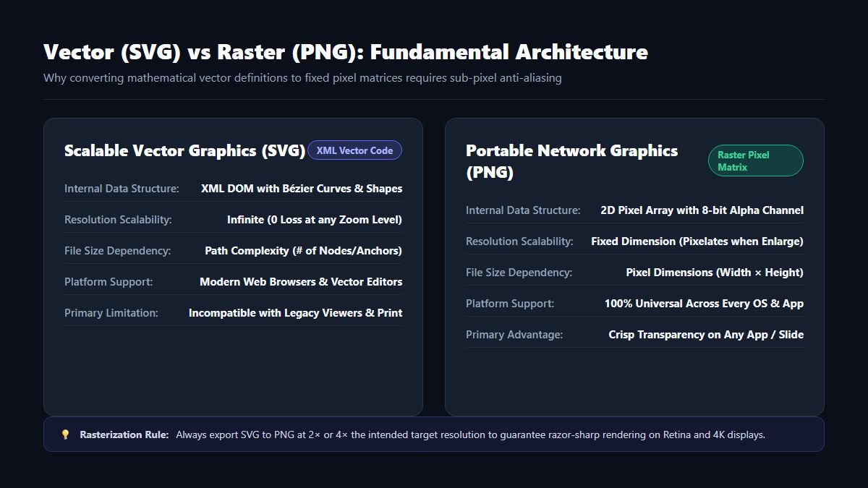Click Resolution Scalability label in SVG card
Image resolution: width=868 pixels, height=488 pixels.
click(118, 220)
